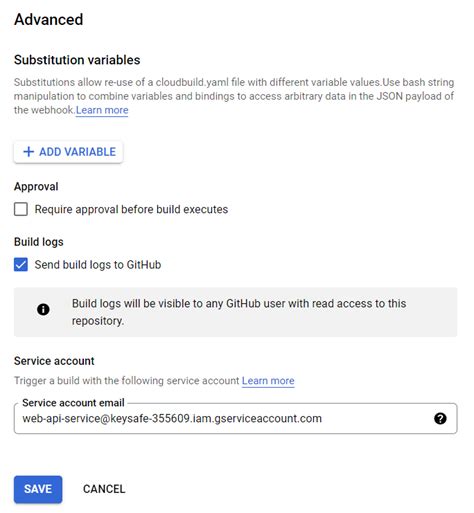Screen dimensions: 474x513
Task: Click the Send build logs to GitHub label
Action: point(98,265)
